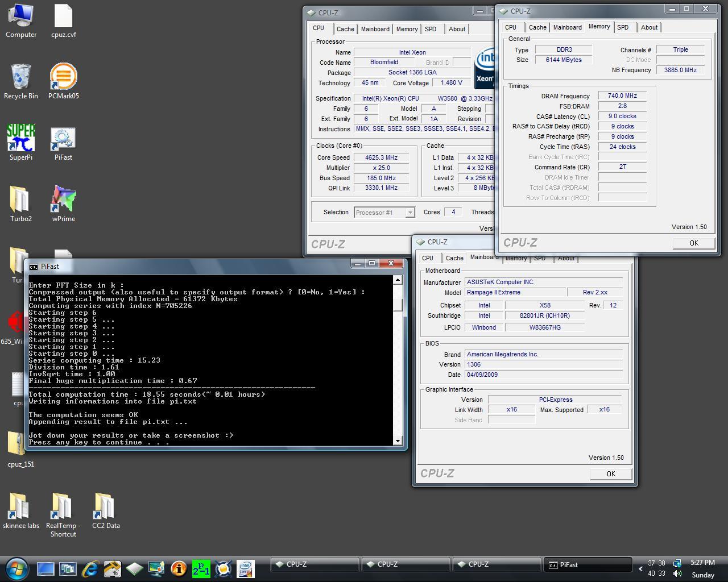Select About tab in CPU-Z Mainboard window
The height and width of the screenshot is (582, 728).
[x=566, y=258]
